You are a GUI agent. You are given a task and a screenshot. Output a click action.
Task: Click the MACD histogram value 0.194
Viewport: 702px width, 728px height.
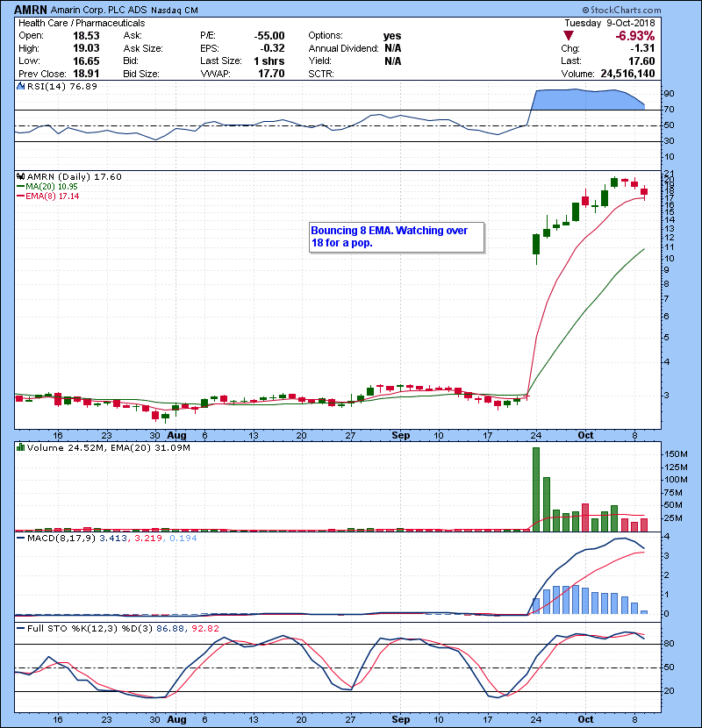(x=183, y=539)
